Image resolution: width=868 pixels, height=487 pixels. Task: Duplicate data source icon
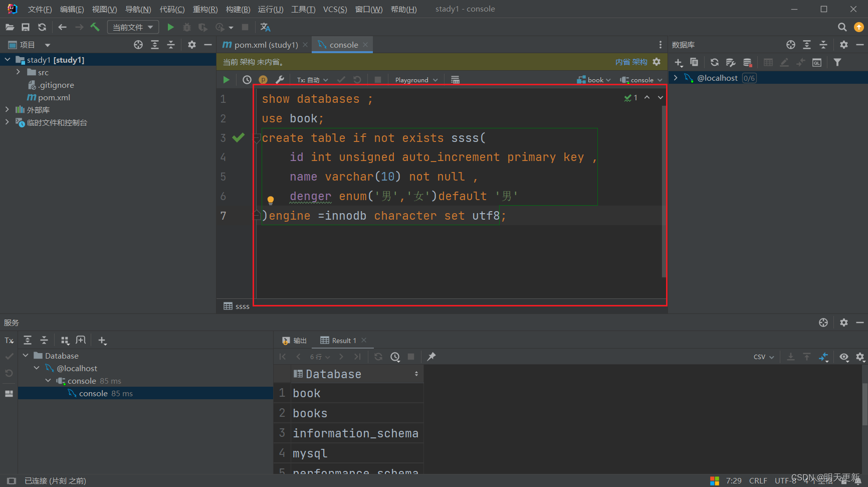click(x=694, y=62)
